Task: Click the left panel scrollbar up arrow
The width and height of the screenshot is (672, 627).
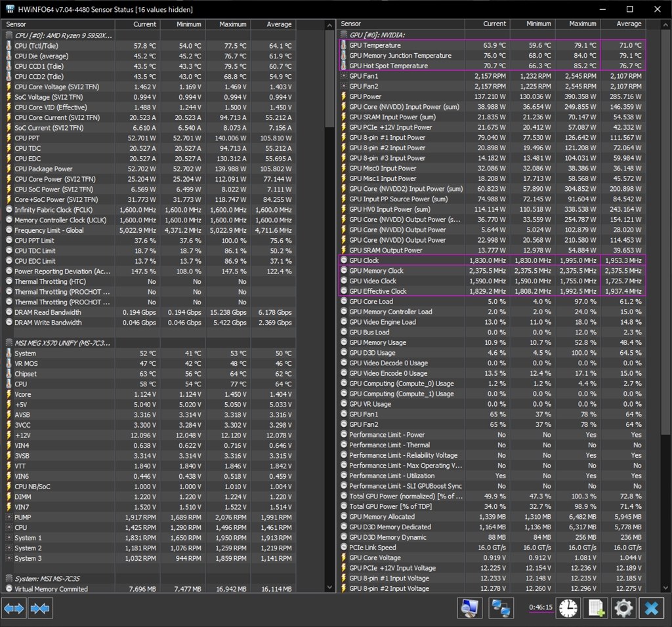Action: [x=329, y=26]
